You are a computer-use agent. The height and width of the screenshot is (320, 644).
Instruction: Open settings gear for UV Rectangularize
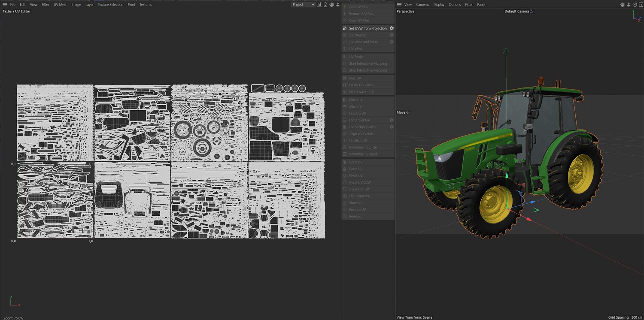(392, 127)
